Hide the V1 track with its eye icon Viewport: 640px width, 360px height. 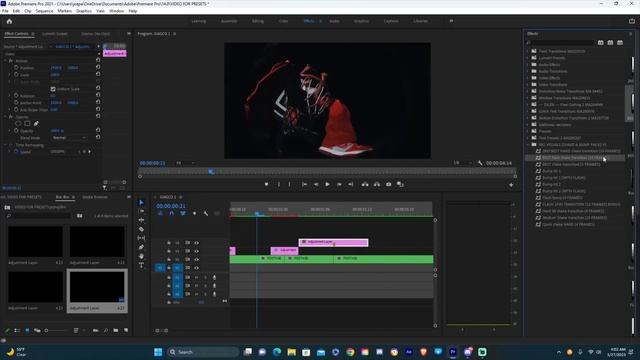tap(196, 268)
